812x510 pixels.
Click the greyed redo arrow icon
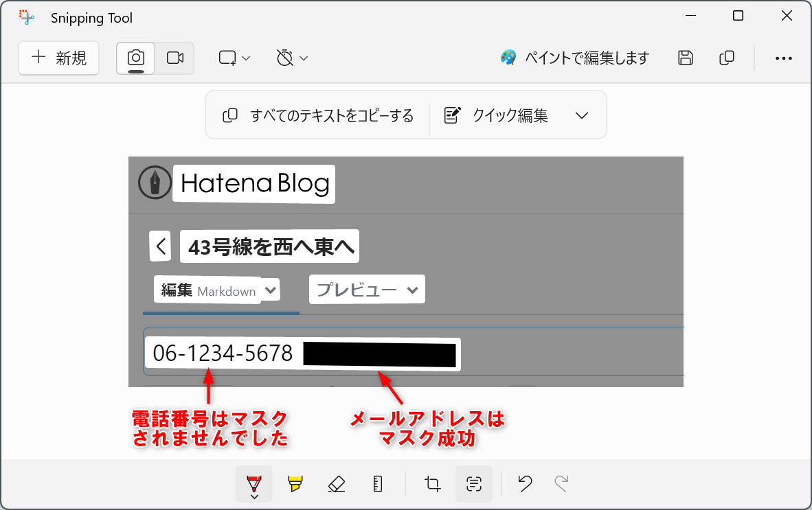(561, 484)
